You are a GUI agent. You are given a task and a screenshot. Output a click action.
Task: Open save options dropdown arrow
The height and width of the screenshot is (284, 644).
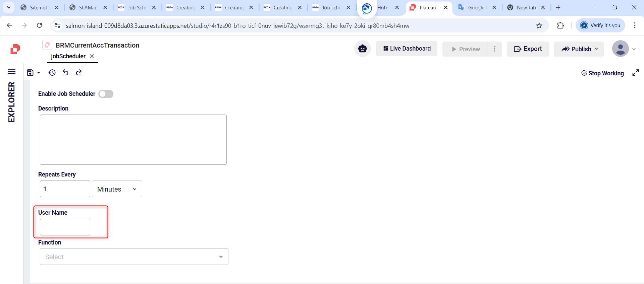click(x=39, y=73)
